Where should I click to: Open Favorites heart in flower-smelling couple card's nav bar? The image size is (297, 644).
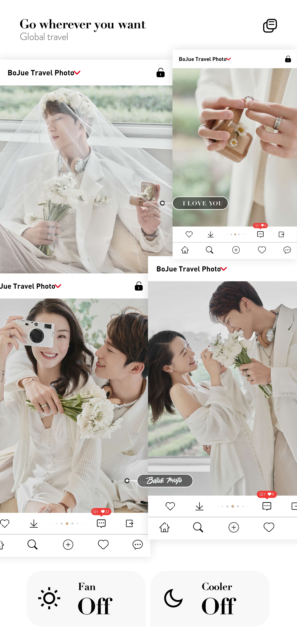pos(269,527)
